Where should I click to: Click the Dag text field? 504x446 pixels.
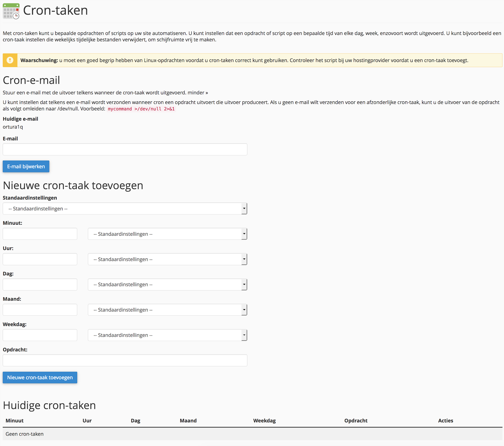point(40,285)
